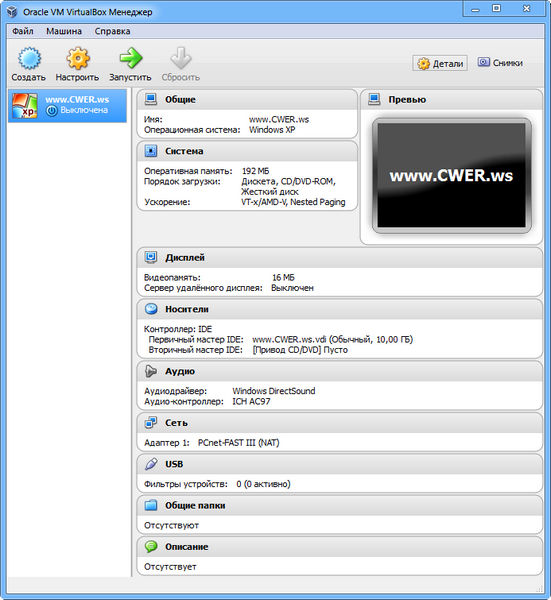Switch to the Детали view
This screenshot has height=600, width=551.
pyautogui.click(x=440, y=63)
